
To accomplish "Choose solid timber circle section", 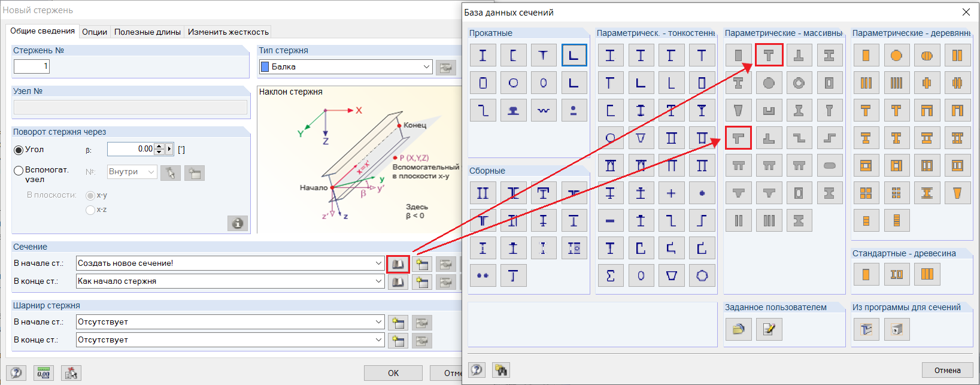I will point(896,56).
